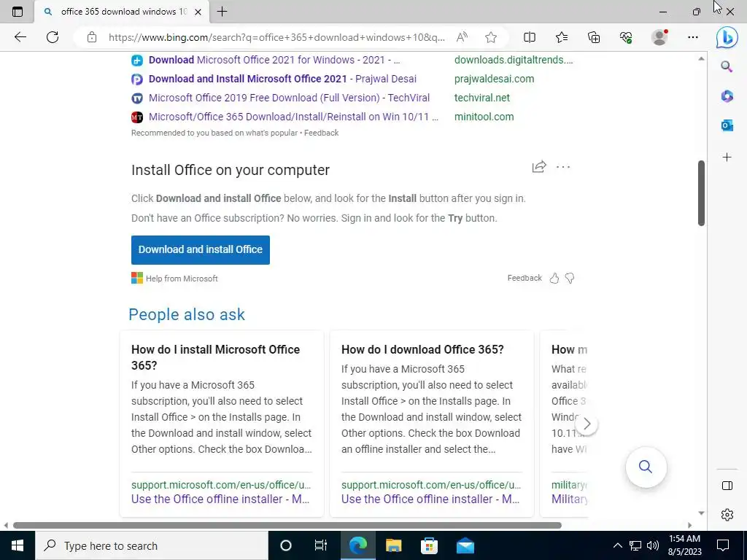Open Task View on taskbar
Screen dimensions: 747x560
(321, 545)
